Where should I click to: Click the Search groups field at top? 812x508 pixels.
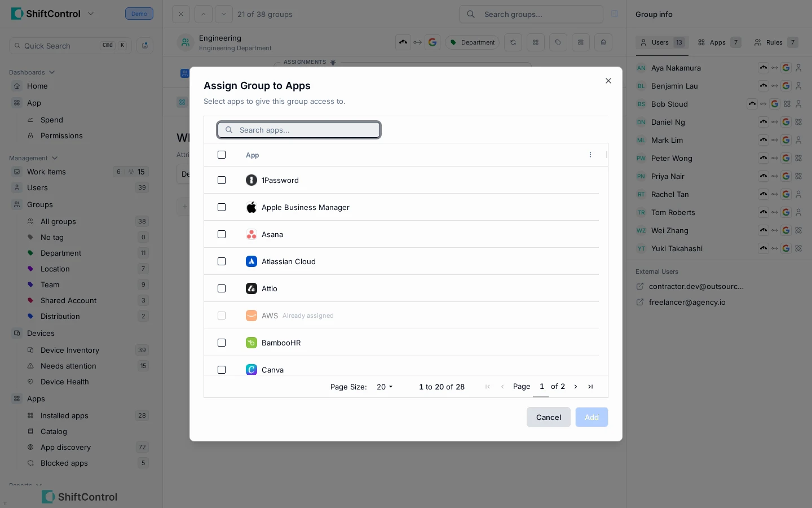[531, 14]
